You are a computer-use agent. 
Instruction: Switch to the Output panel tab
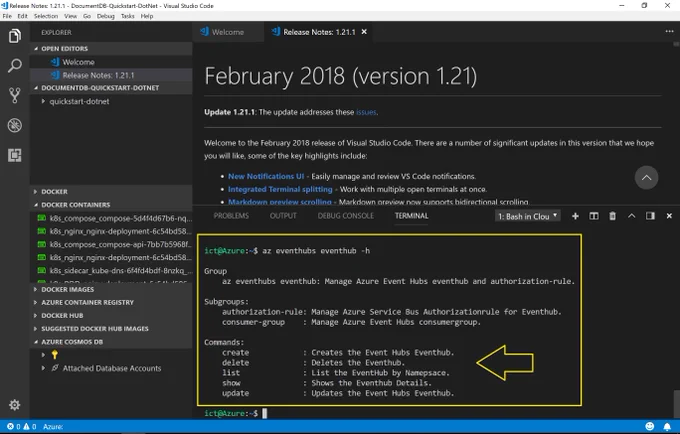click(x=283, y=216)
